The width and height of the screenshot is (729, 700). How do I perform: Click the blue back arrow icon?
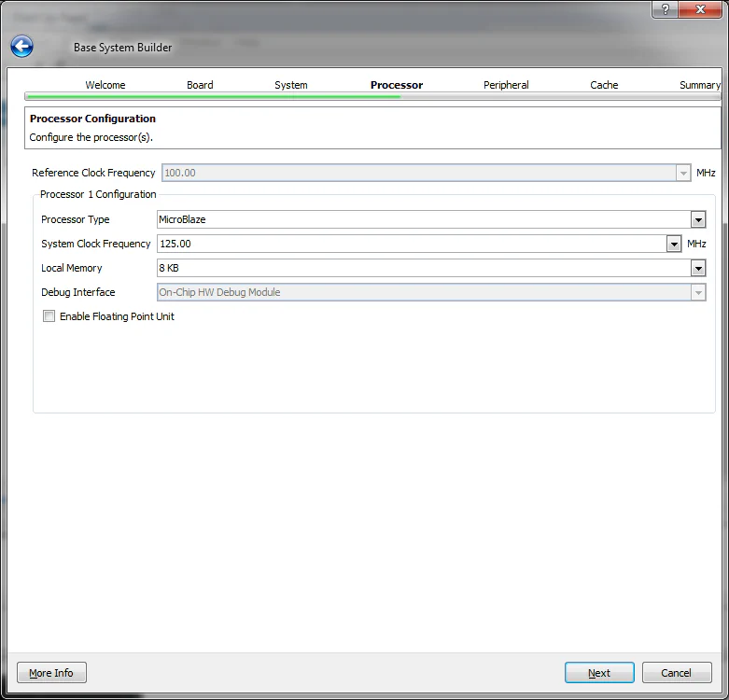22,47
